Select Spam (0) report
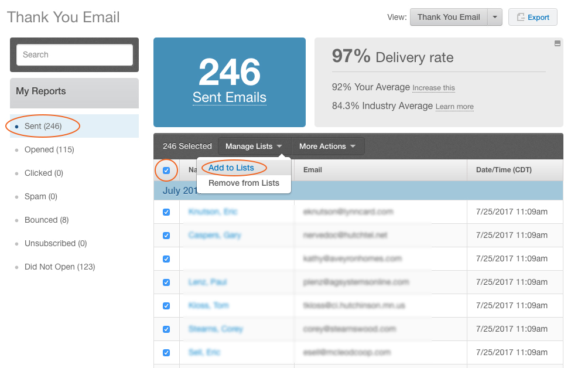This screenshot has width=588, height=368. tap(40, 196)
